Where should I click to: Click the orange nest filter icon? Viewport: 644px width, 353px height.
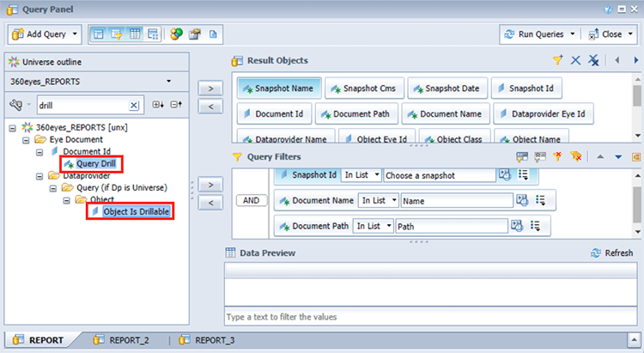(635, 157)
